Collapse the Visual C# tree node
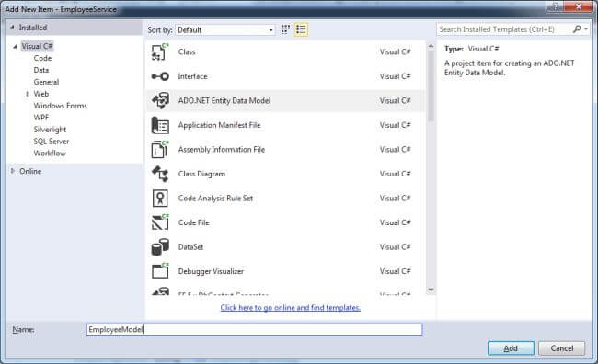Image resolution: width=598 pixels, height=364 pixels. (x=15, y=47)
